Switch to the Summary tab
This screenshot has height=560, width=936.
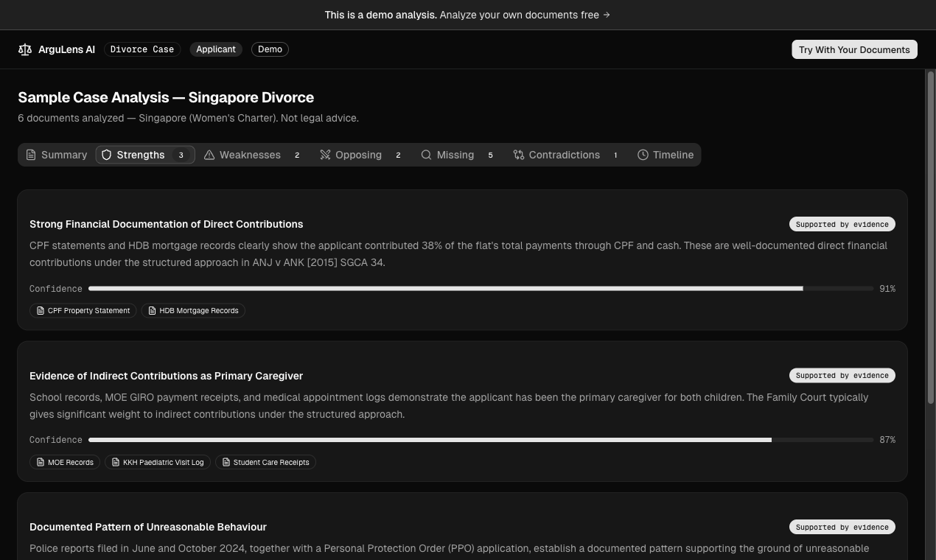click(x=56, y=155)
